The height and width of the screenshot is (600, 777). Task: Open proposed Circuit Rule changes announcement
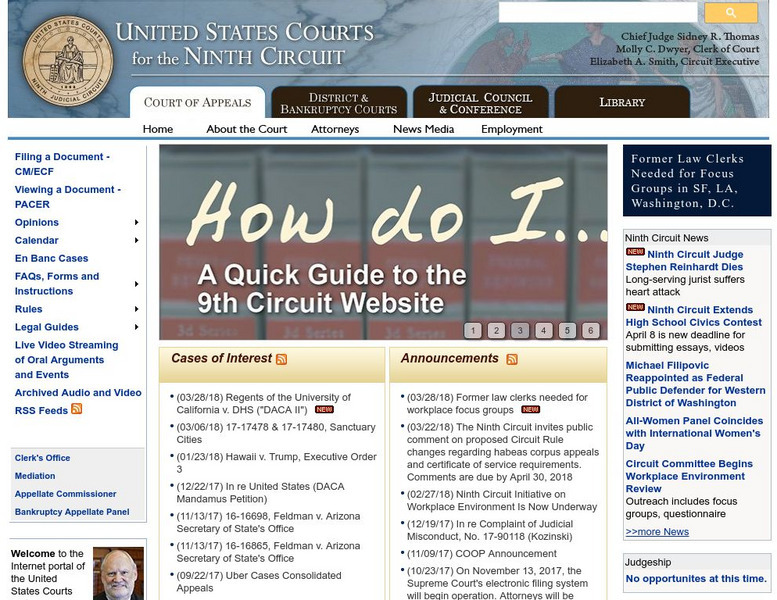coord(503,452)
